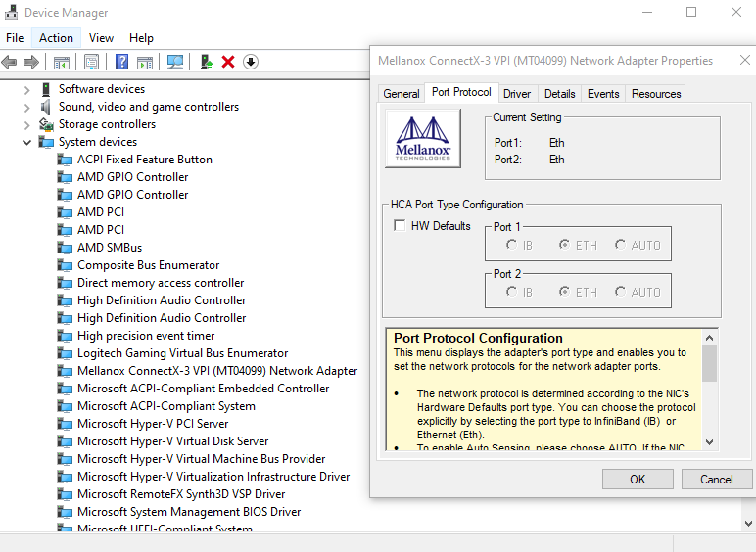Viewport: 756px width, 552px height.
Task: Select ETH radio button for Port 2
Action: (564, 292)
